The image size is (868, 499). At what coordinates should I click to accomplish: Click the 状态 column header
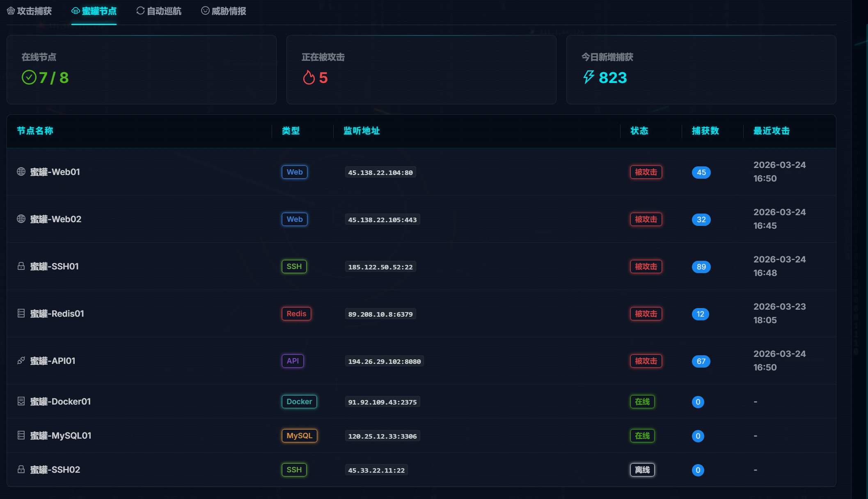point(639,131)
